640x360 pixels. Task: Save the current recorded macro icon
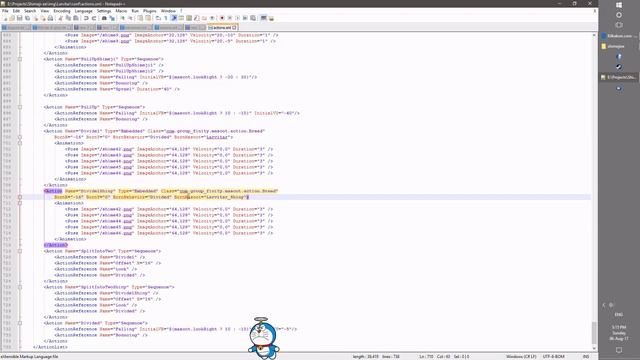point(253,18)
